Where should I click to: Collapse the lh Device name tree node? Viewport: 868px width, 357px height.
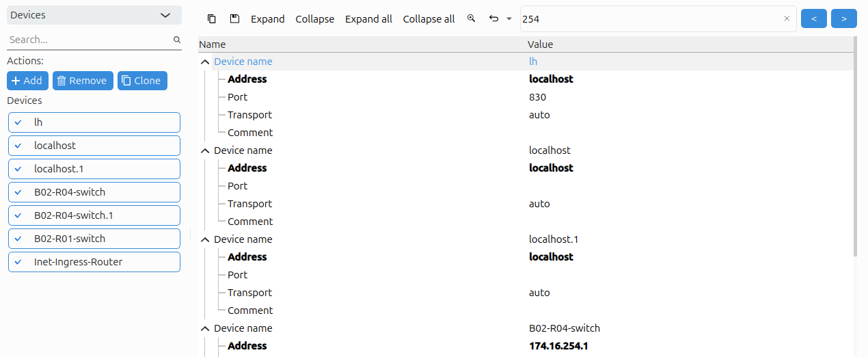(205, 62)
